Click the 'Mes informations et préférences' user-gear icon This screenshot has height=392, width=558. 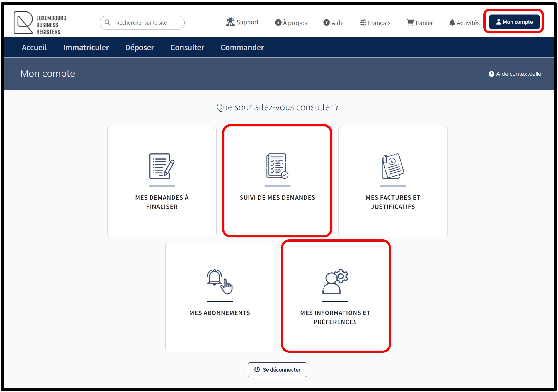point(335,281)
